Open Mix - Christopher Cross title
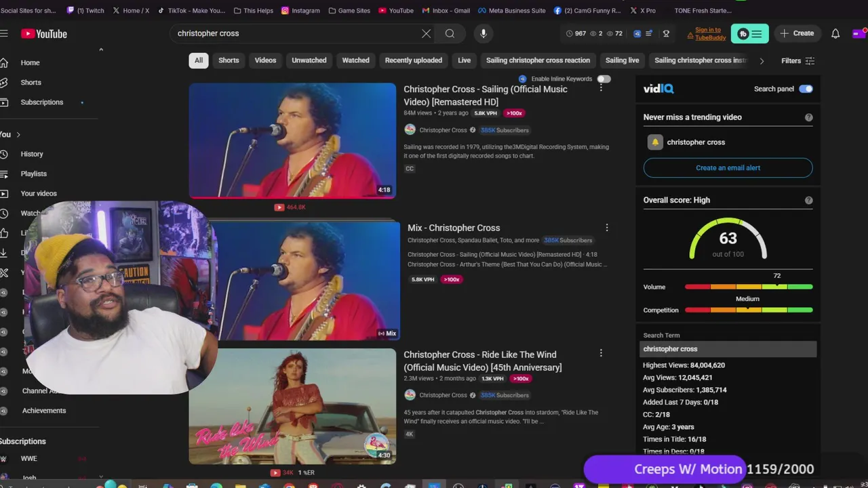 point(454,228)
